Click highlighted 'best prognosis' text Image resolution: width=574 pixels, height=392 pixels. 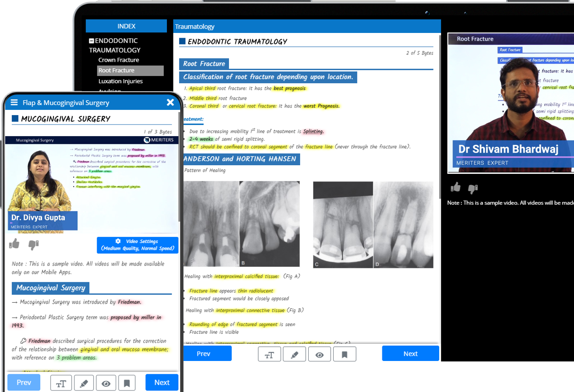click(289, 88)
